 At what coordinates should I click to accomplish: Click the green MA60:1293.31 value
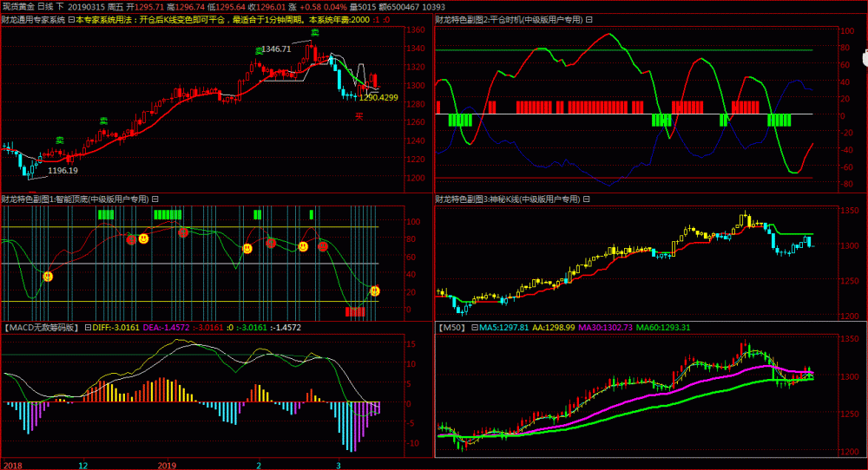(662, 327)
